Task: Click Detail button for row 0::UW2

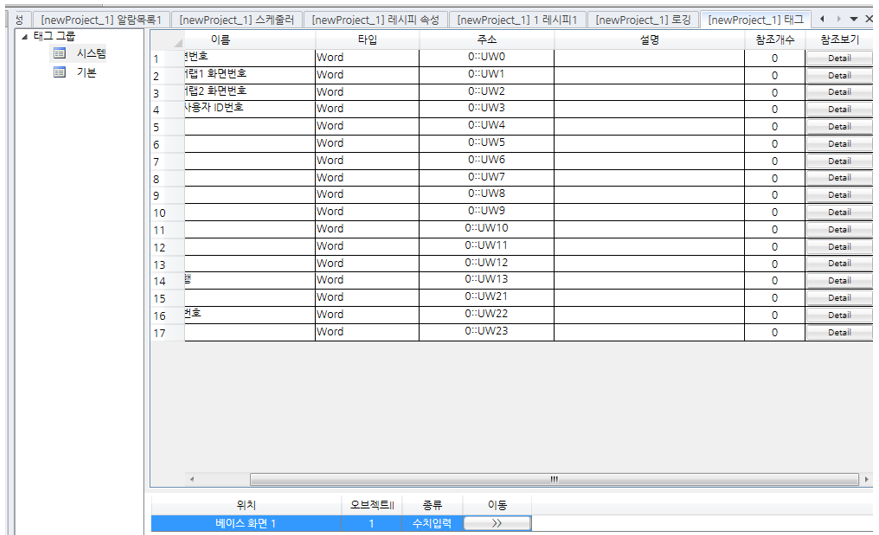Action: (839, 92)
